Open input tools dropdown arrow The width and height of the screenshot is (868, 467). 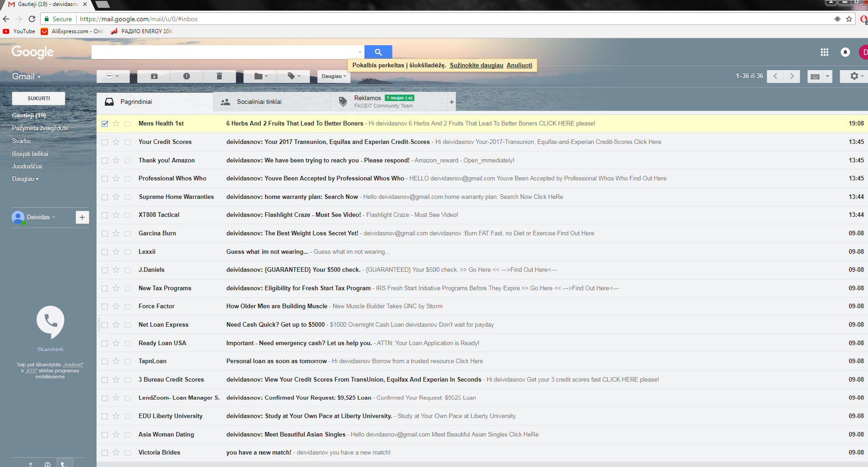(827, 76)
